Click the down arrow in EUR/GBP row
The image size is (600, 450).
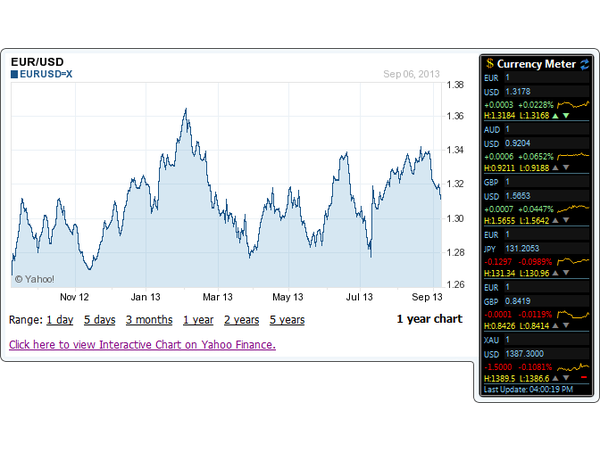(x=566, y=326)
